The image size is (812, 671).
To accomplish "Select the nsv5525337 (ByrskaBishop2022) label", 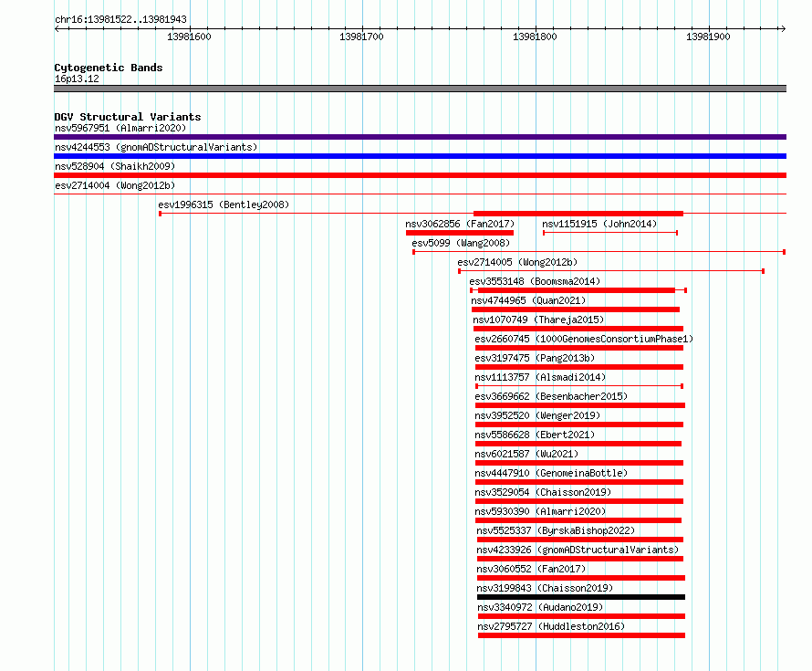I will pos(556,530).
